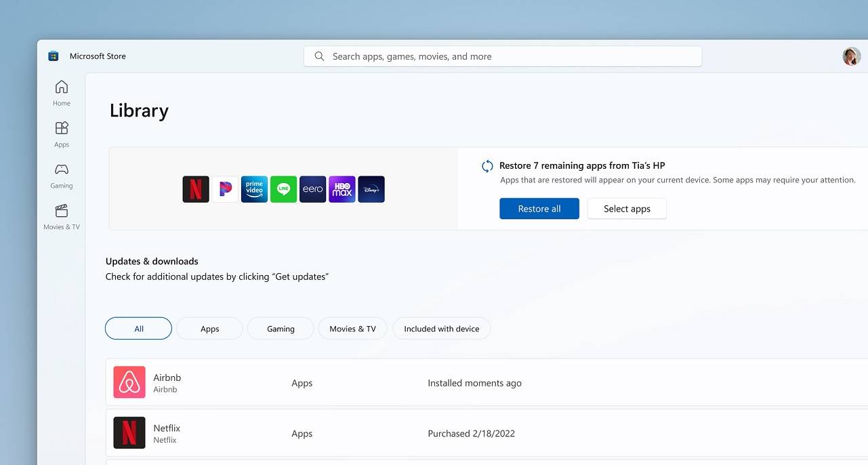868x465 pixels.
Task: Open Home from the sidebar
Action: [61, 92]
